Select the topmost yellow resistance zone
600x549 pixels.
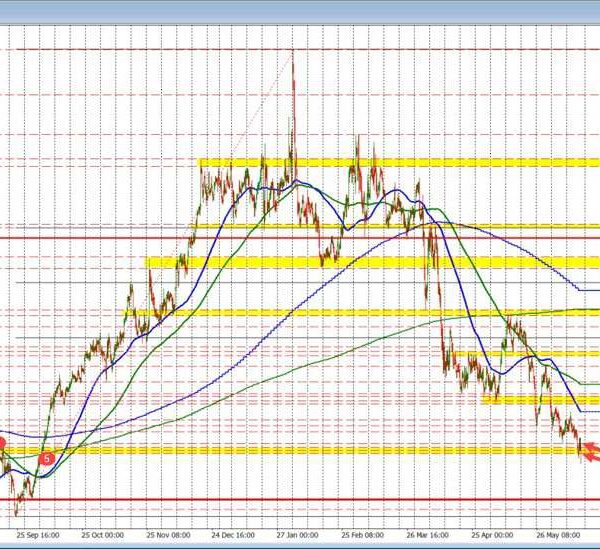pos(400,163)
